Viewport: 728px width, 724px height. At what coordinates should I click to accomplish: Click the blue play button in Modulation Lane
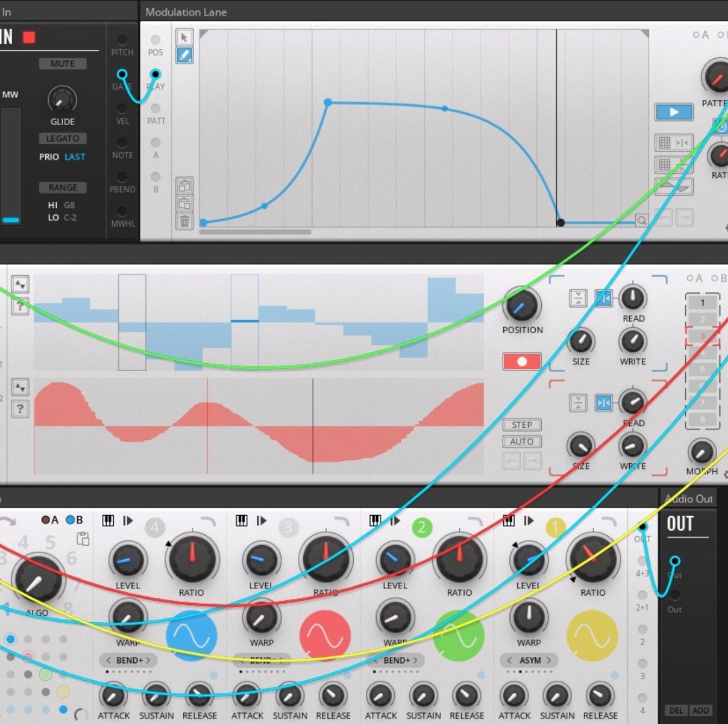pos(674,112)
